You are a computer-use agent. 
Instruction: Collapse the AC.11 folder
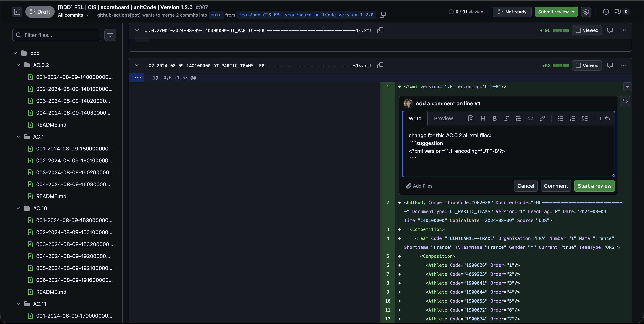coord(18,304)
